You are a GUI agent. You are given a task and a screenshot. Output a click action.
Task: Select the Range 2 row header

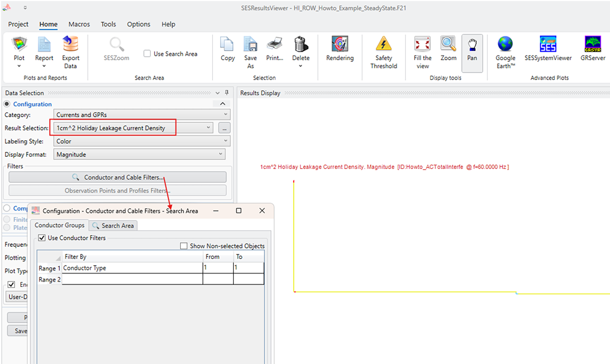click(49, 279)
